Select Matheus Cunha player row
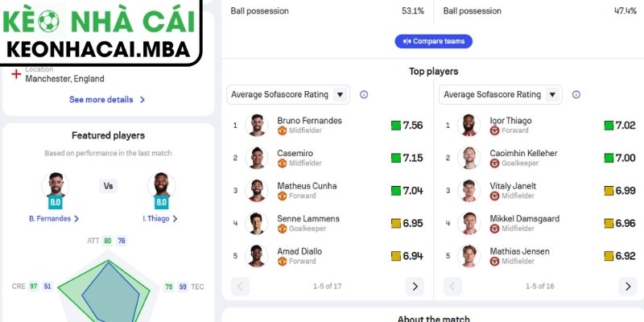Viewport: 644px width, 322px height. point(327,191)
